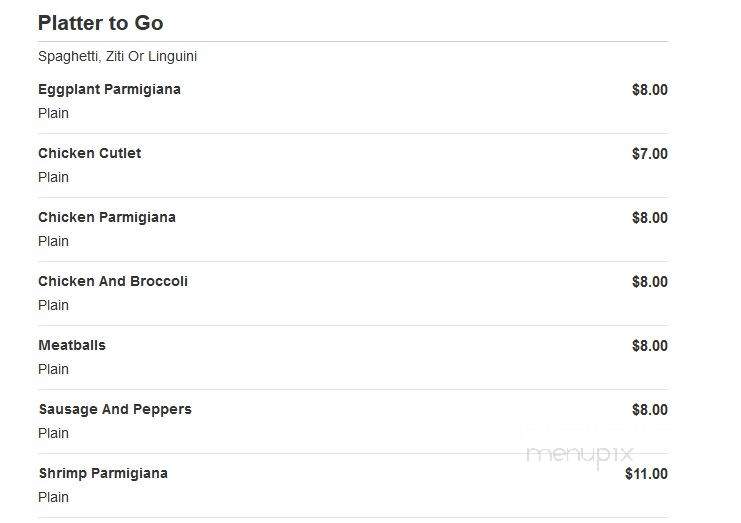Choose the Chicken And Broccoli platter
This screenshot has height=523, width=741.
coord(113,281)
